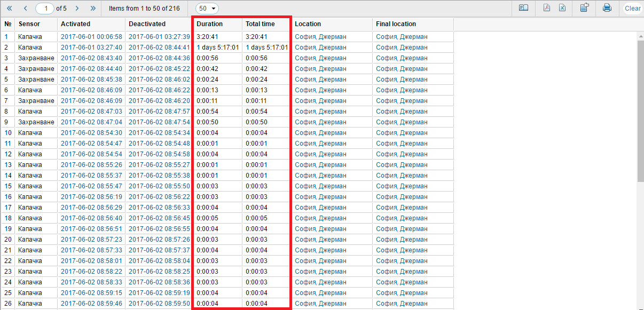644x310 pixels.
Task: Sort by the Sensor column header
Action: (x=29, y=24)
